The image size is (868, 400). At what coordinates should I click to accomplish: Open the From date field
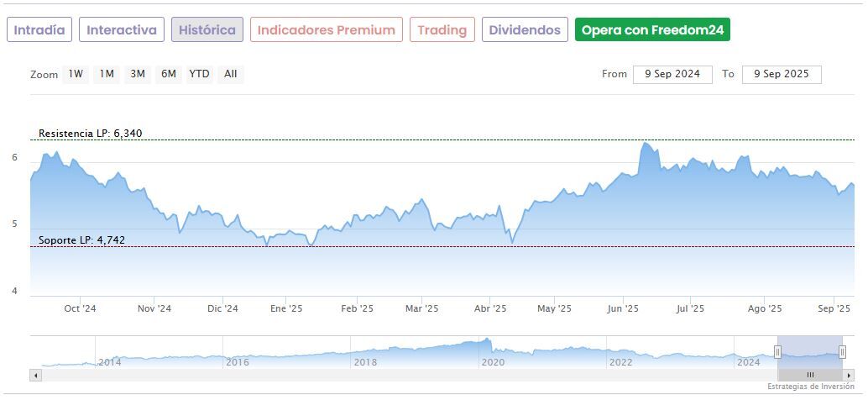(672, 74)
